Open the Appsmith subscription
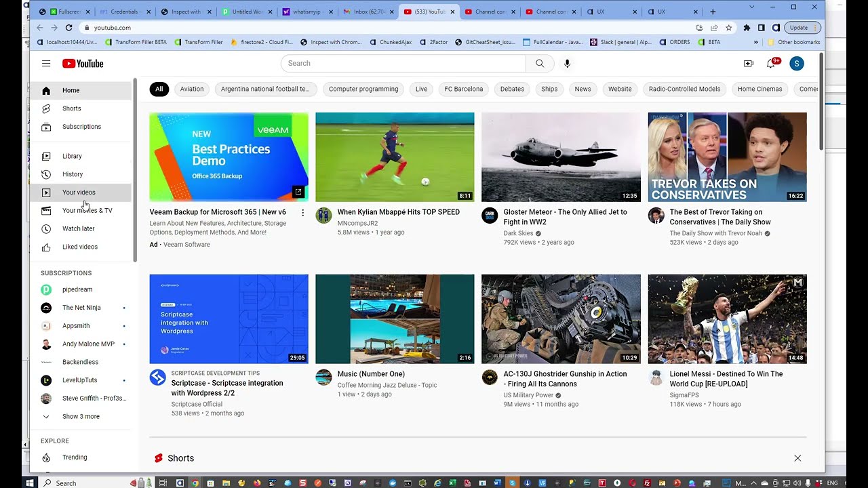The height and width of the screenshot is (488, 868). (81, 326)
